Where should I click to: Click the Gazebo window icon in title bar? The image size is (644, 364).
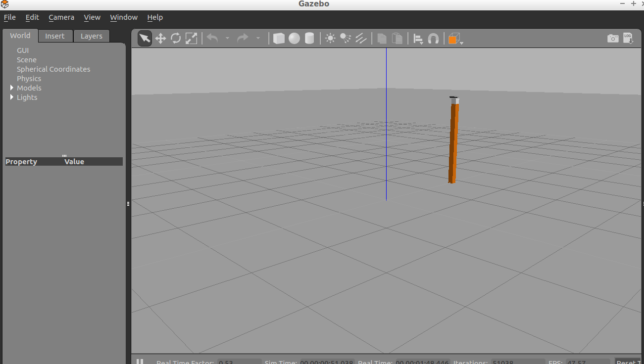5,4
